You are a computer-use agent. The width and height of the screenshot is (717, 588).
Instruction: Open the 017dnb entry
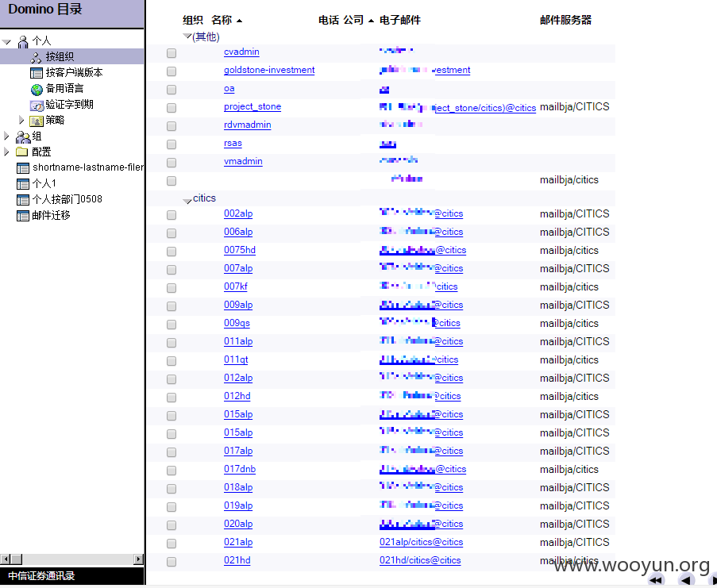point(240,469)
